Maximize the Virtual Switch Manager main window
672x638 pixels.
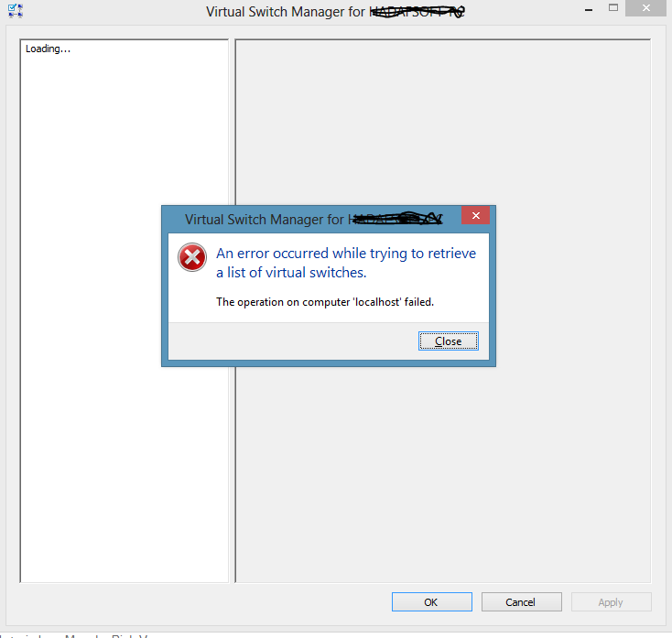(613, 7)
